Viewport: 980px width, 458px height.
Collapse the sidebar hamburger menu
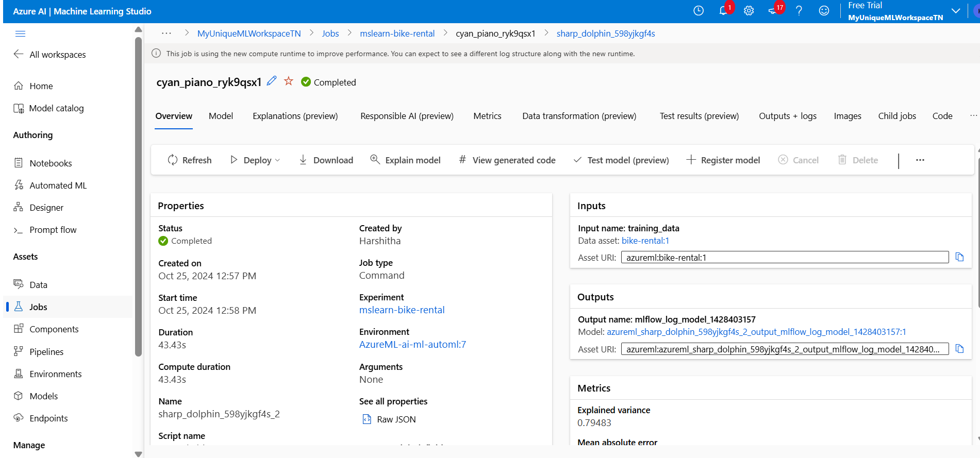coord(21,34)
